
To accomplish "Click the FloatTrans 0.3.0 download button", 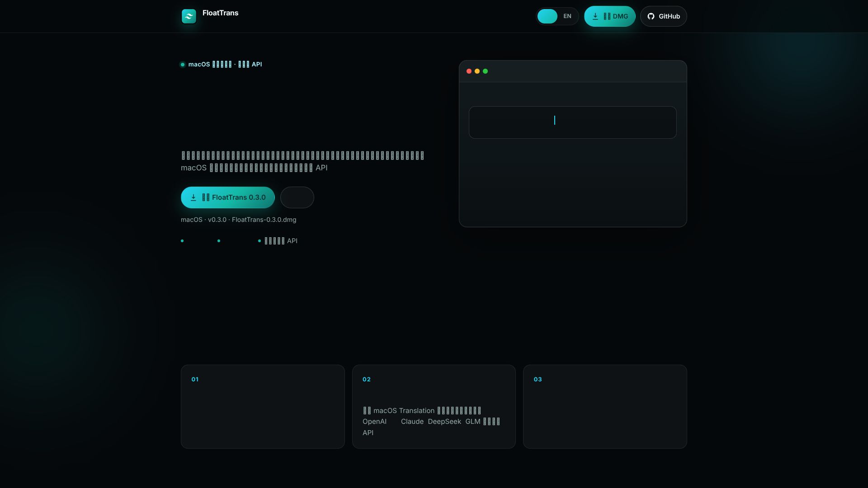I will 228,197.
